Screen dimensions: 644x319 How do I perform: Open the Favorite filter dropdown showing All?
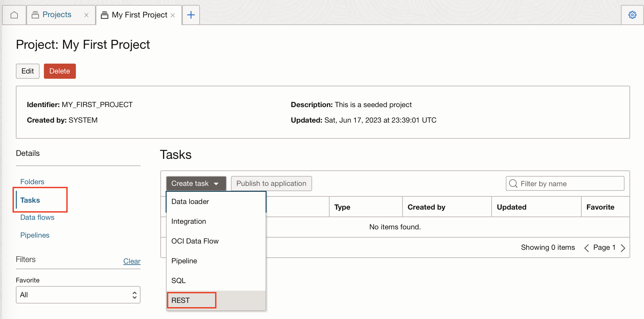click(78, 295)
